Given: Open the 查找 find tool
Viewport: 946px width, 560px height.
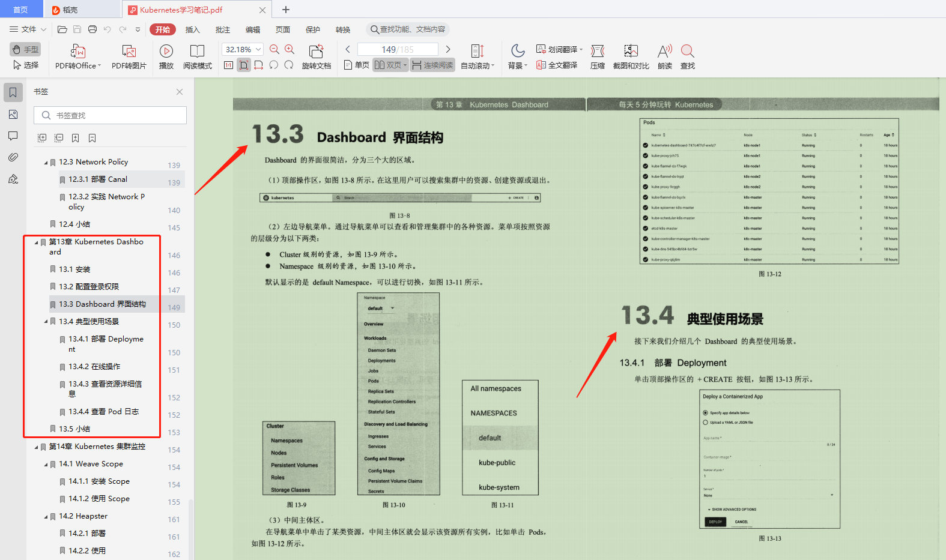Looking at the screenshot, I should tap(688, 57).
